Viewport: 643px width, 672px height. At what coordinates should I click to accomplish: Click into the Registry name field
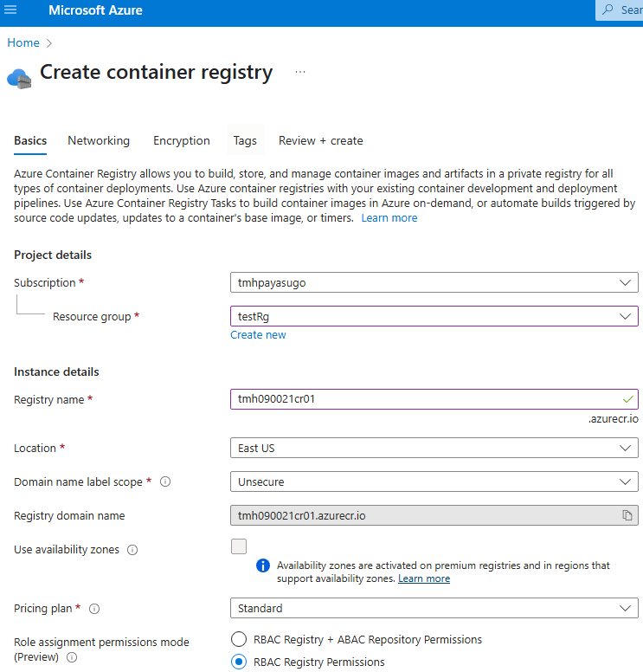point(434,399)
